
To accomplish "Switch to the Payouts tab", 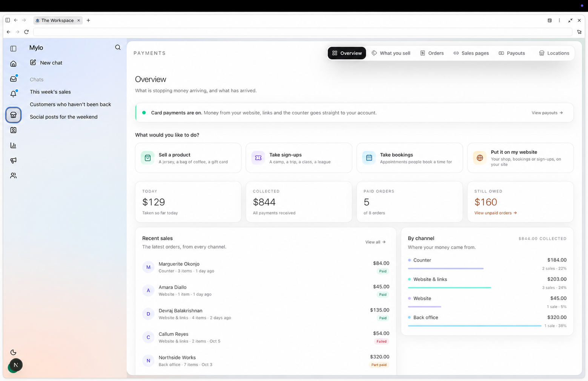I will [x=512, y=53].
